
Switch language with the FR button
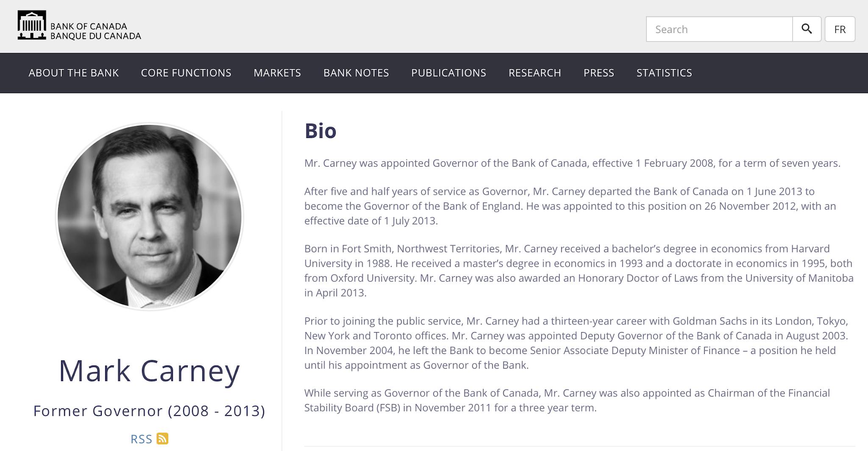coord(840,29)
